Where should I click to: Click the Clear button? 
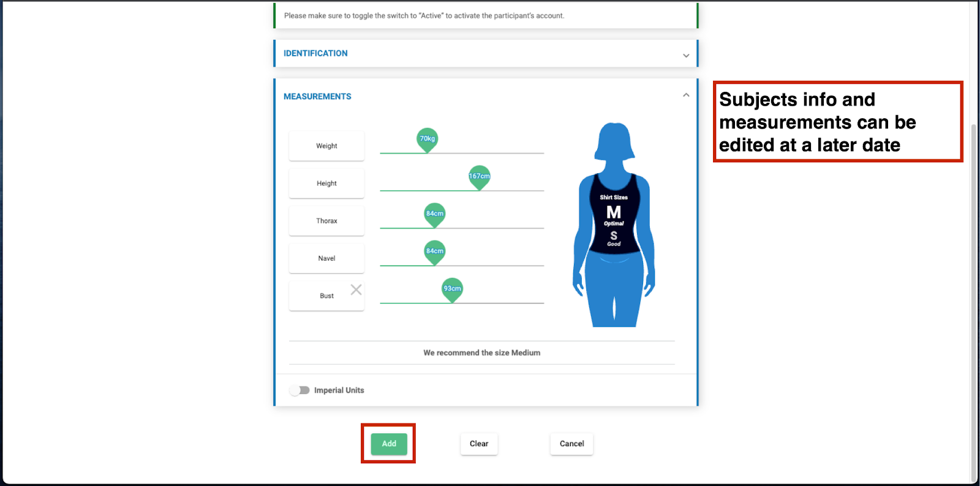[x=479, y=444]
